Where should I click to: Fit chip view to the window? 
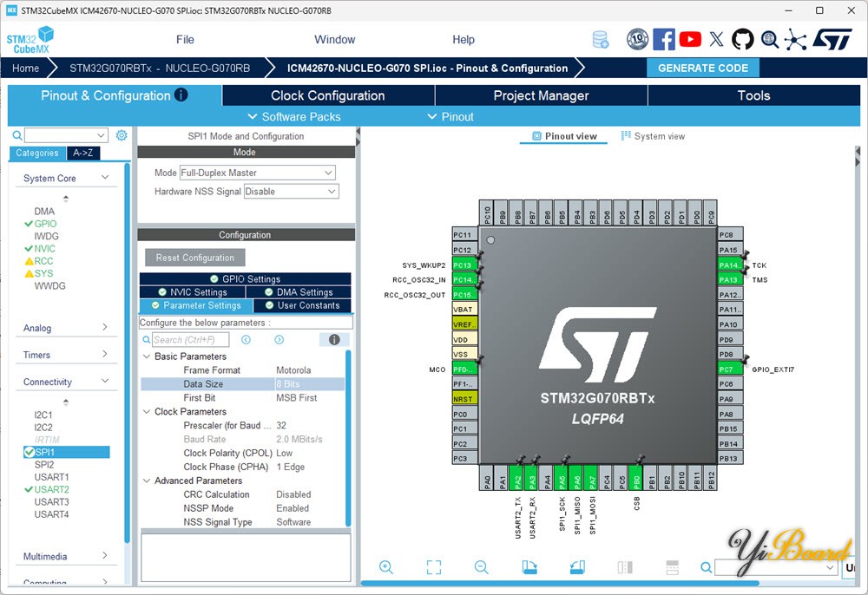[434, 566]
